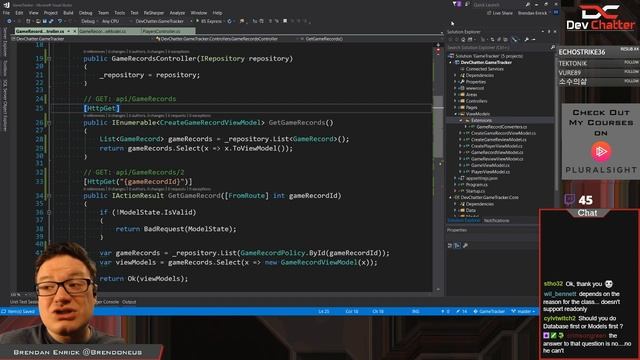Screen dimensions: 640x360
Task: Click the Navigate Backward toolbar icon
Action: tap(9, 21)
